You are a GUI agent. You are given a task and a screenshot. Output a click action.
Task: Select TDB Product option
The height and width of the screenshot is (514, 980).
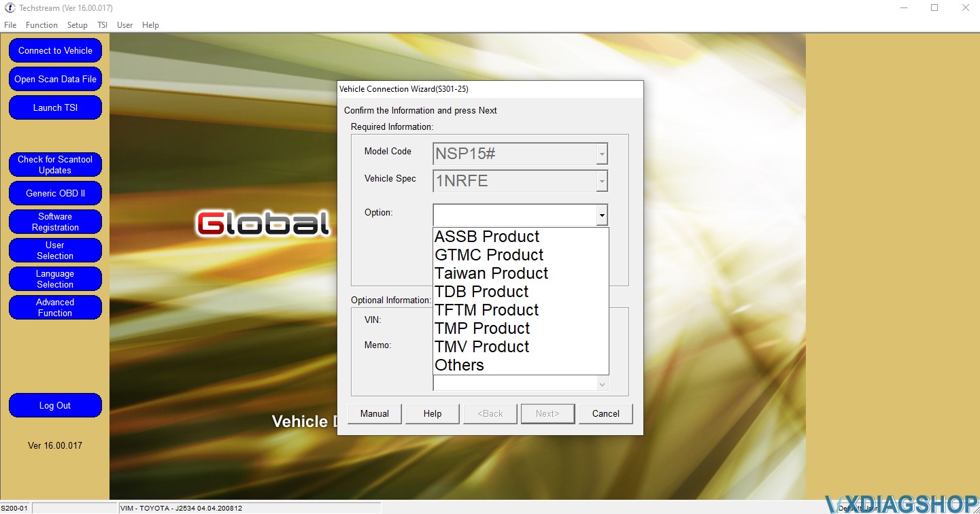(520, 292)
